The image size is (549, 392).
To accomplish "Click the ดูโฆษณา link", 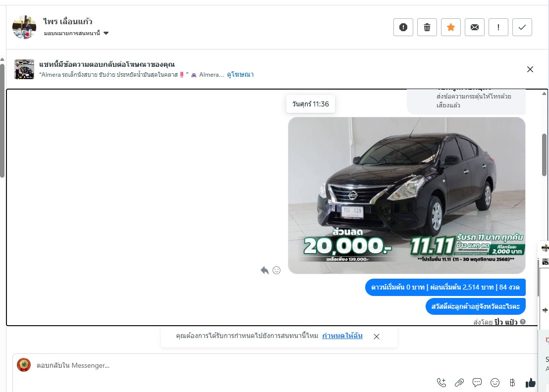I will [x=240, y=74].
